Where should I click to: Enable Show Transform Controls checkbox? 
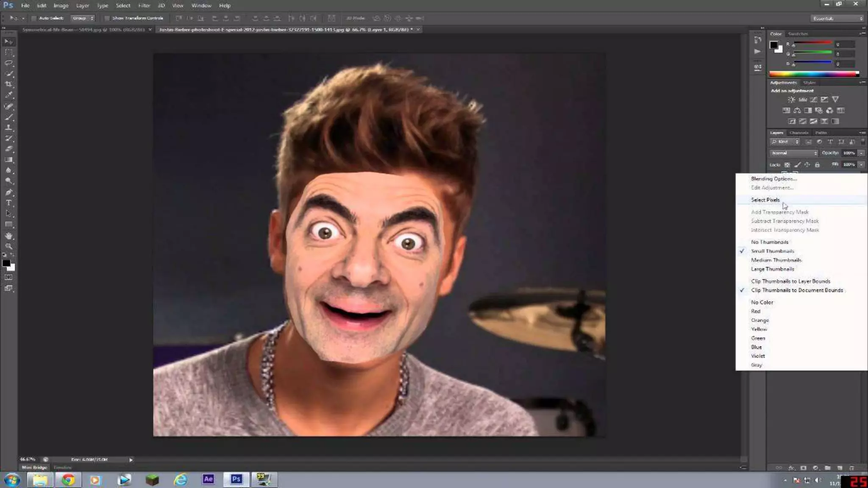(107, 18)
